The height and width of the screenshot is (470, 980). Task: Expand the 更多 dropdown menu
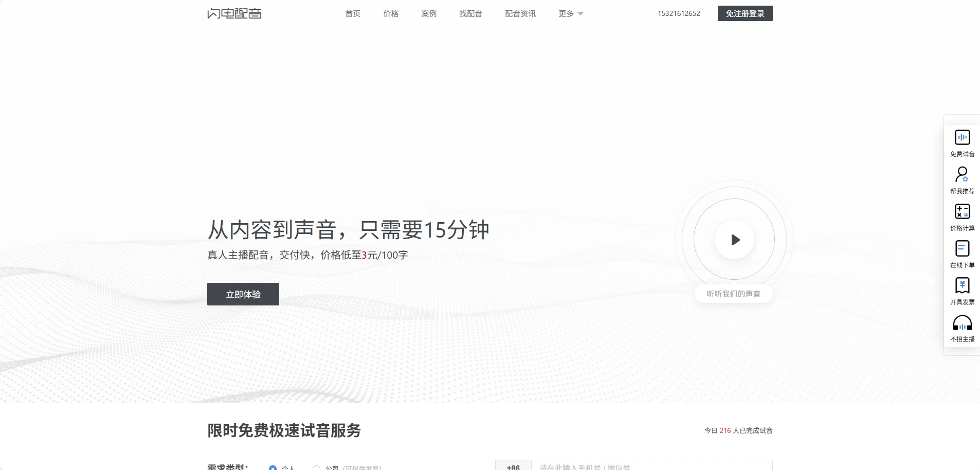[571, 14]
